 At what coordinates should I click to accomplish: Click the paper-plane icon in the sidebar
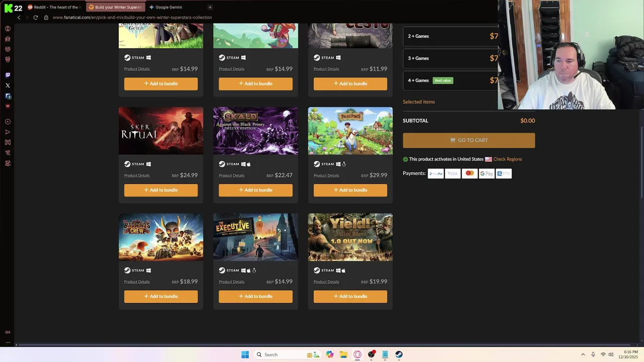[8, 132]
